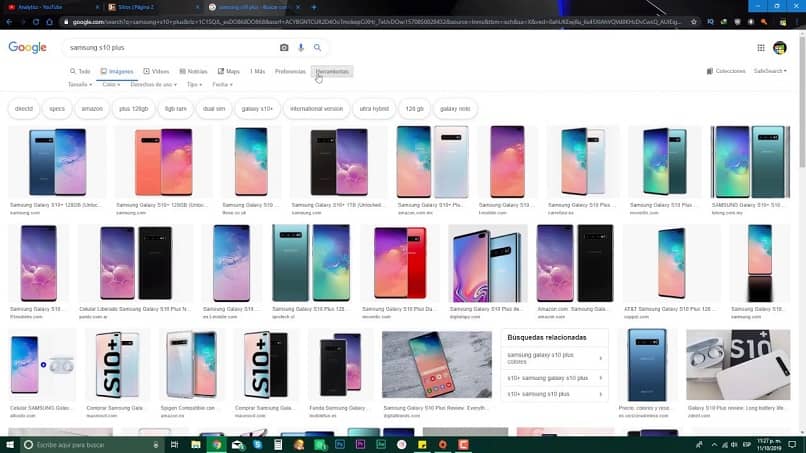806x453 pixels.
Task: Expand related search samsung galaxy s10 plus colores
Action: (555, 358)
